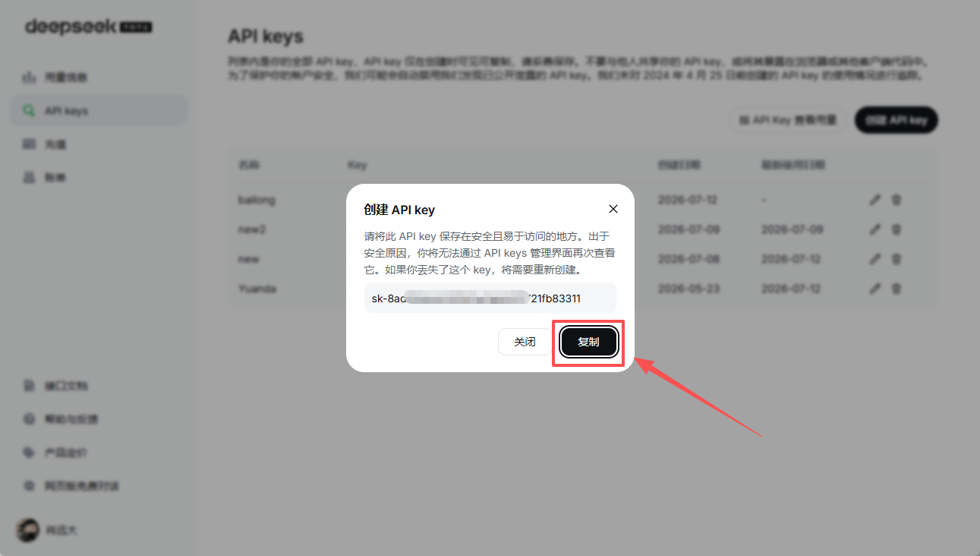Click the new2 name cell
Image resolution: width=980 pixels, height=556 pixels.
[x=252, y=229]
